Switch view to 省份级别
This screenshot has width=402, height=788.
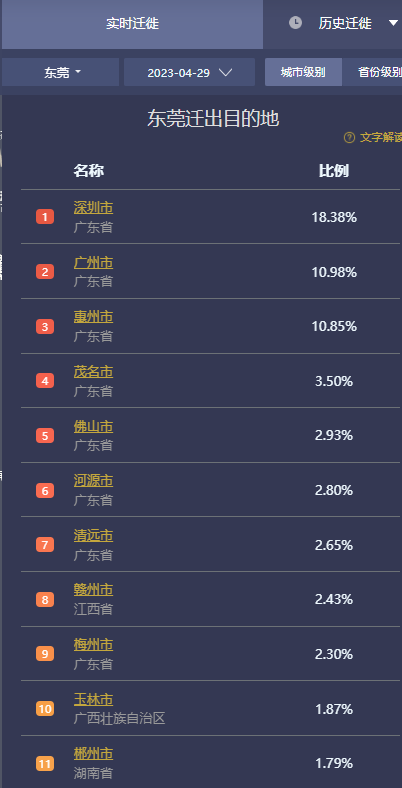pos(372,72)
